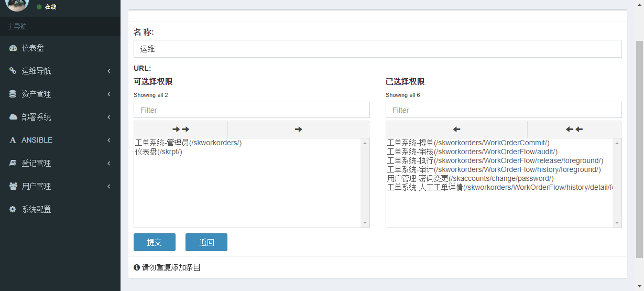Move selected permission right with single-arrow button
The image size is (644, 291).
[299, 130]
